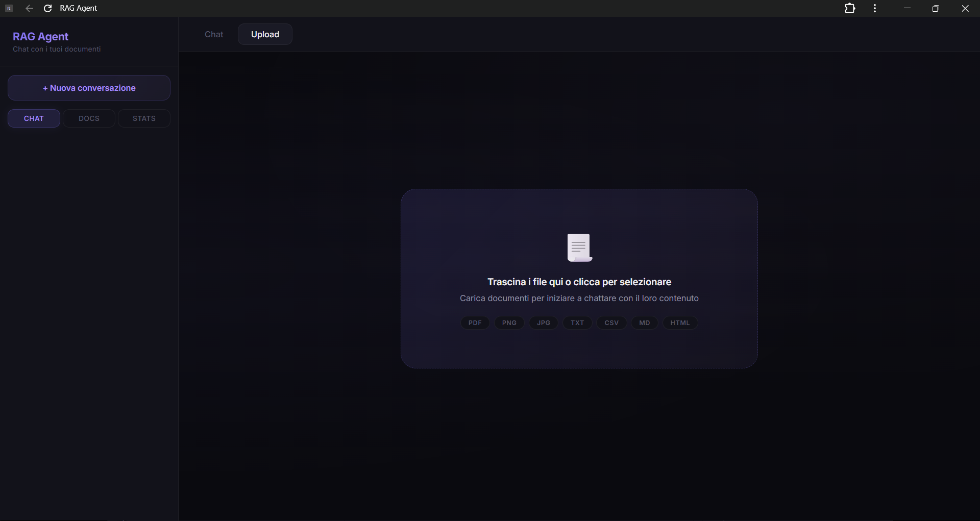Screen dimensions: 980x521
Task: Click the CSV file type badge
Action: [611, 322]
